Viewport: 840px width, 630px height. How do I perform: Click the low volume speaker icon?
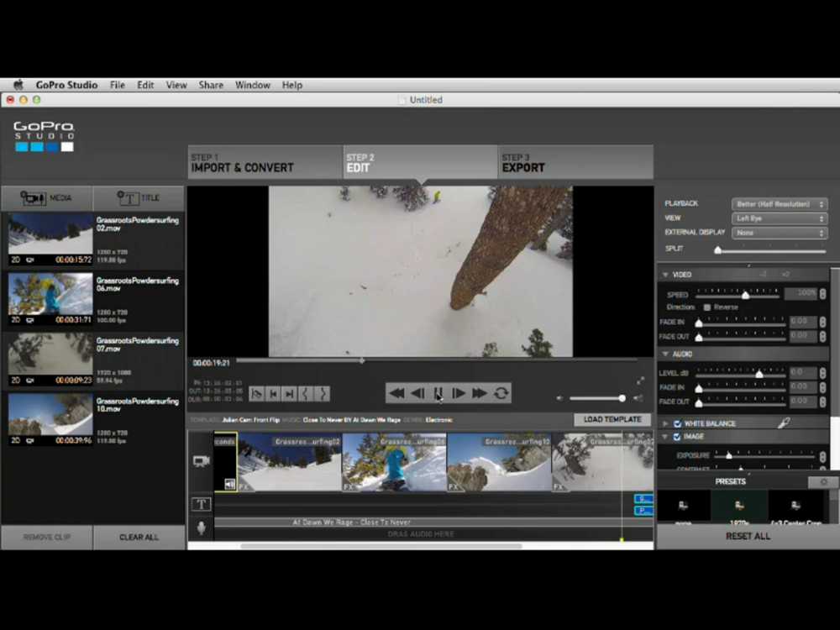click(559, 398)
